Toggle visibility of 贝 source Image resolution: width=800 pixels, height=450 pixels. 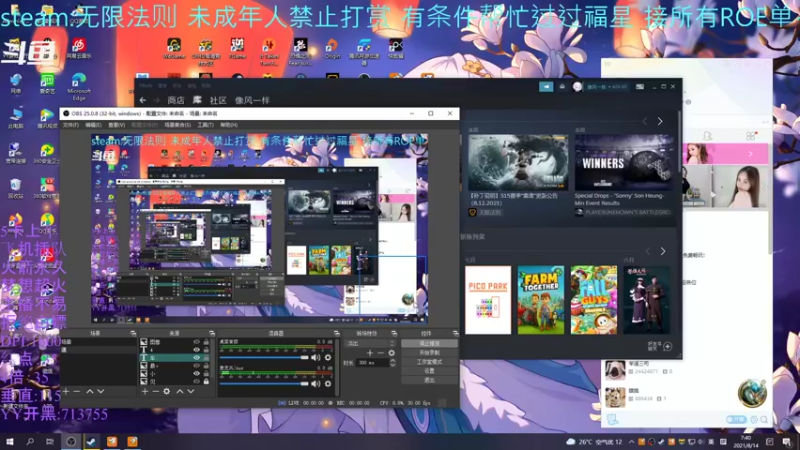tap(196, 381)
